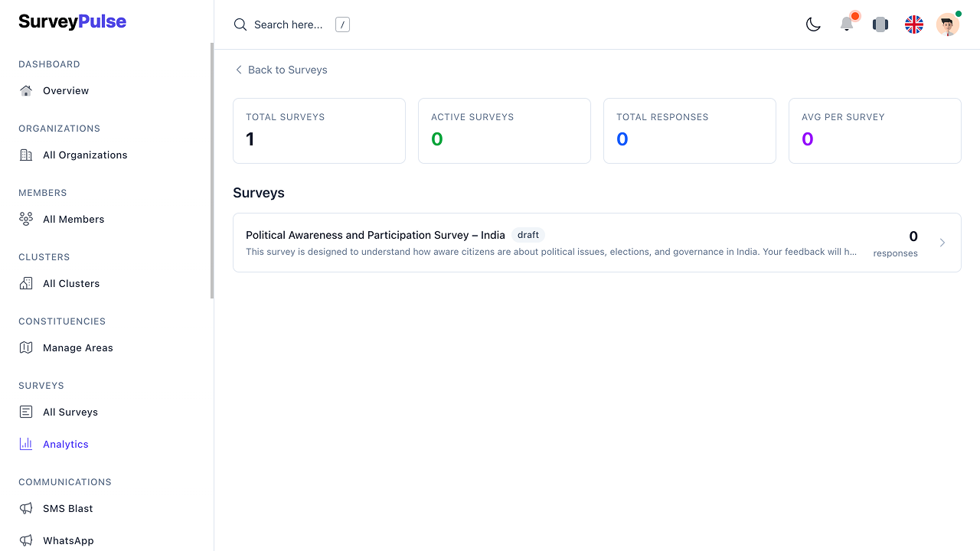Open WhatsApp communications page
The width and height of the screenshot is (980, 551).
pos(67,540)
